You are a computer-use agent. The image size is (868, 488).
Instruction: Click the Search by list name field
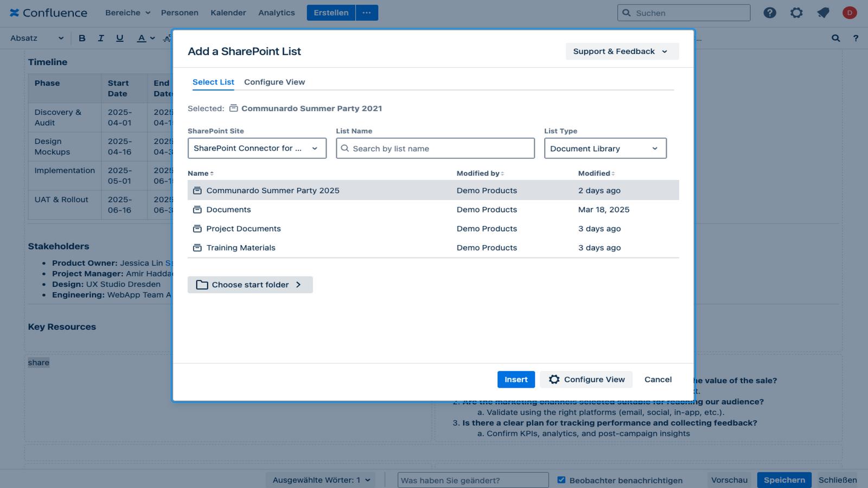point(435,149)
